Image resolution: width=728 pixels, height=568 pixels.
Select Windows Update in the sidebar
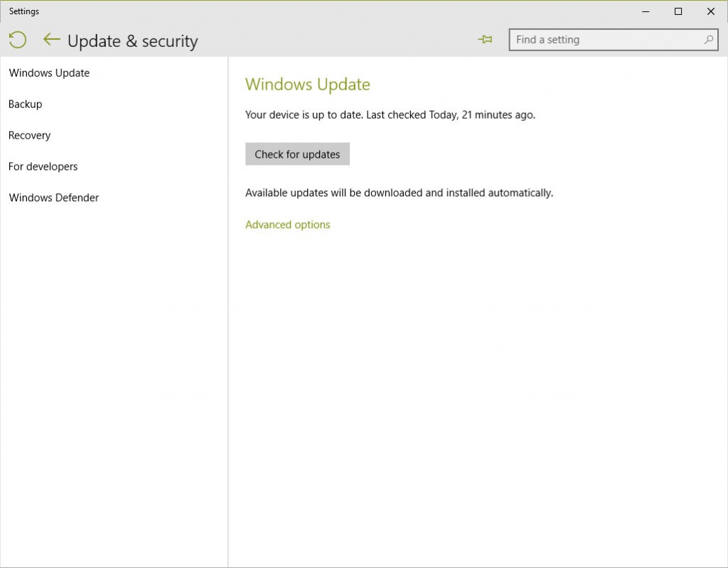49,73
